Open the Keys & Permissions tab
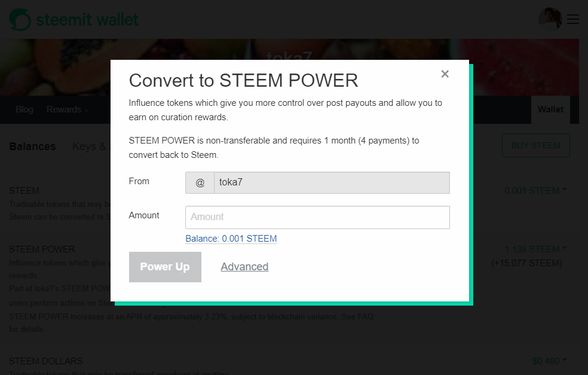The image size is (588, 375). click(x=89, y=147)
